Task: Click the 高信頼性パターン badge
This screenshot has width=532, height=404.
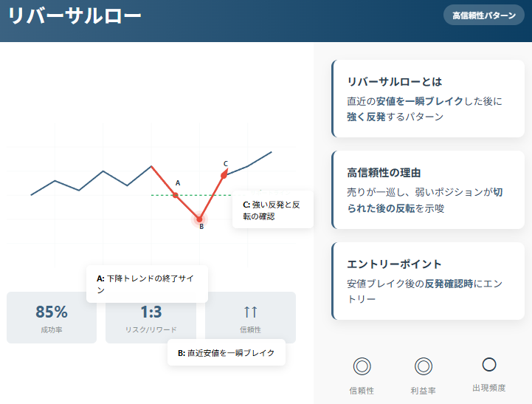Action: tap(483, 15)
